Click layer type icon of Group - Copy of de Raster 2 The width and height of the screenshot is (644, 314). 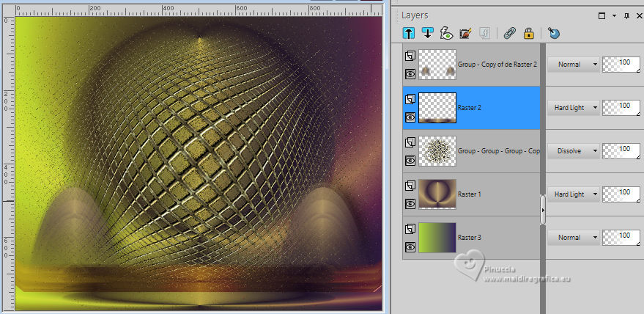410,56
